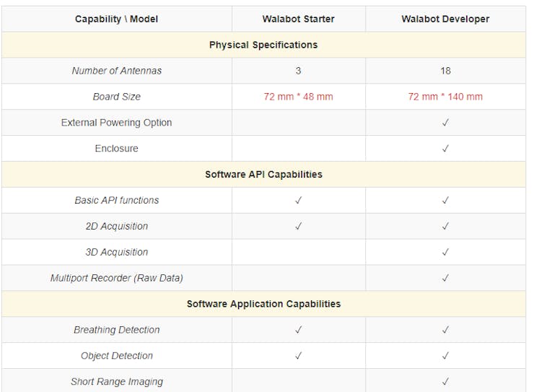Click the red 72 mm * 48 mm text
This screenshot has height=392, width=534.
pos(298,97)
